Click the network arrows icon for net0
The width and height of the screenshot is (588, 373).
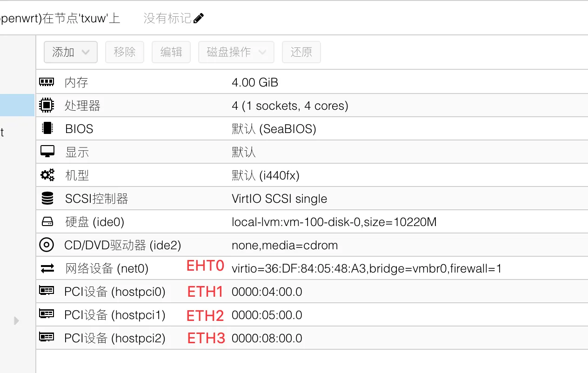(x=47, y=268)
